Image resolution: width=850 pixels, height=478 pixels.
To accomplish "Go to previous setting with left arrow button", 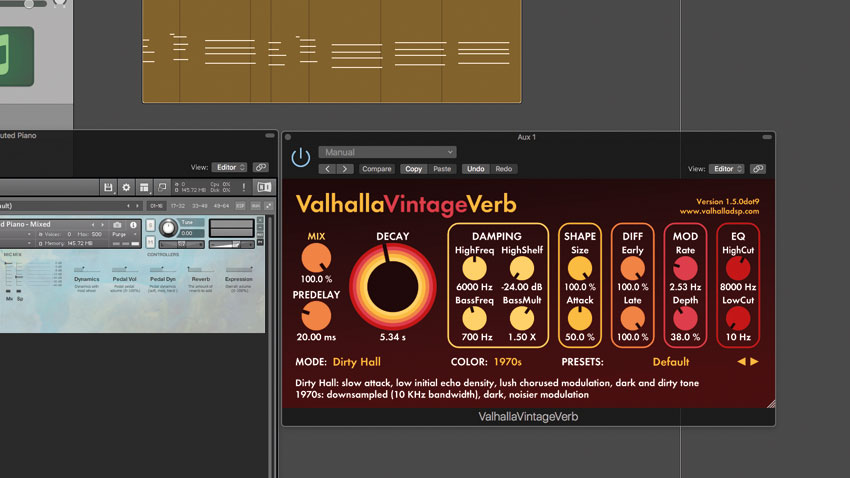I will point(327,169).
